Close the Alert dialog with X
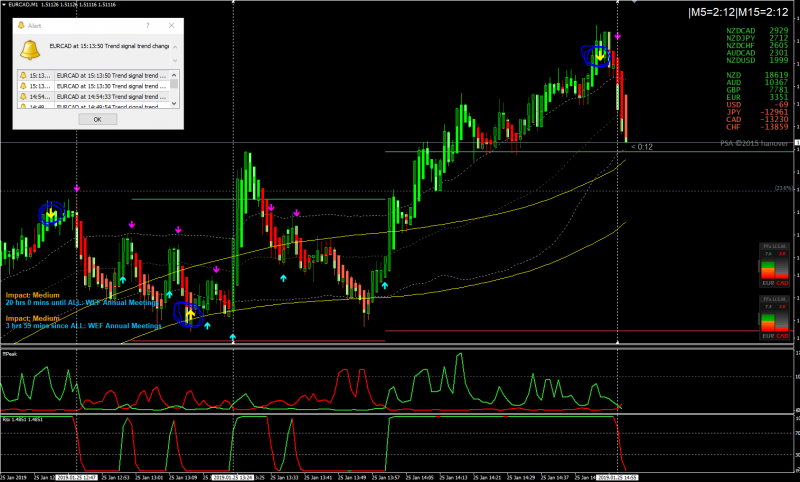 click(171, 26)
